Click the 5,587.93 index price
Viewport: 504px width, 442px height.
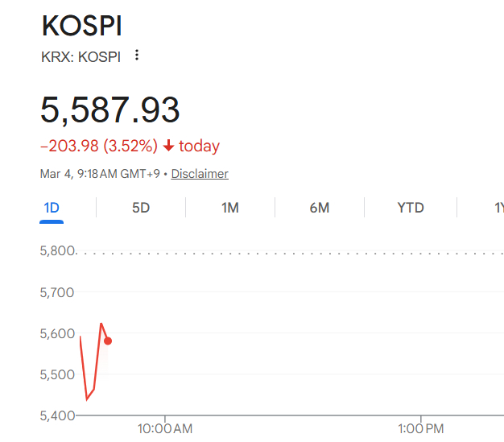click(110, 109)
